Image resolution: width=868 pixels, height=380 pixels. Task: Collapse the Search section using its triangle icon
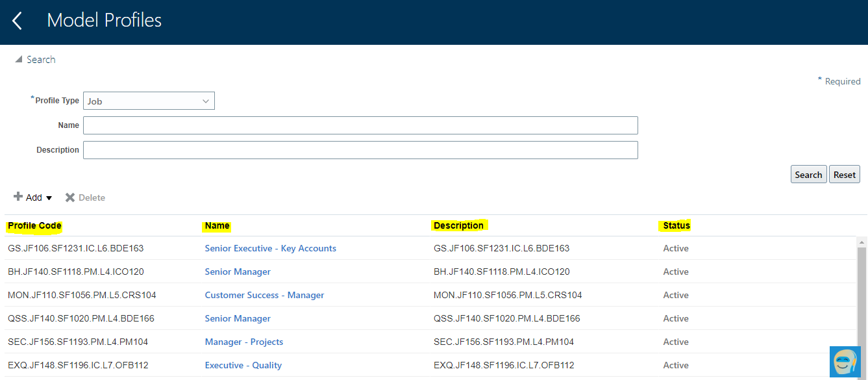19,58
